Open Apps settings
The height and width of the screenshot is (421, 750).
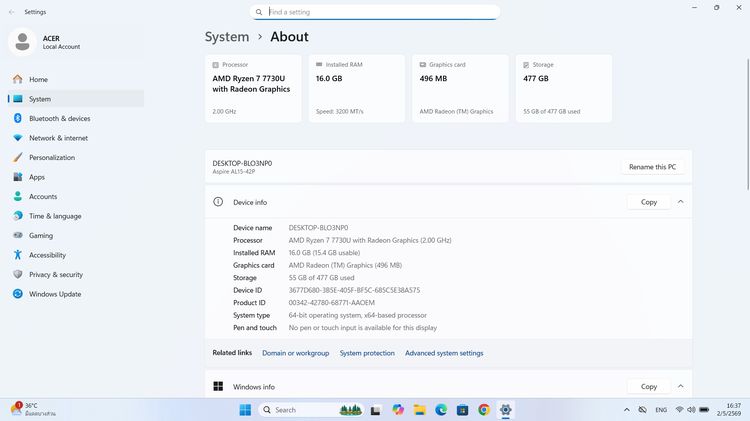(x=76, y=177)
